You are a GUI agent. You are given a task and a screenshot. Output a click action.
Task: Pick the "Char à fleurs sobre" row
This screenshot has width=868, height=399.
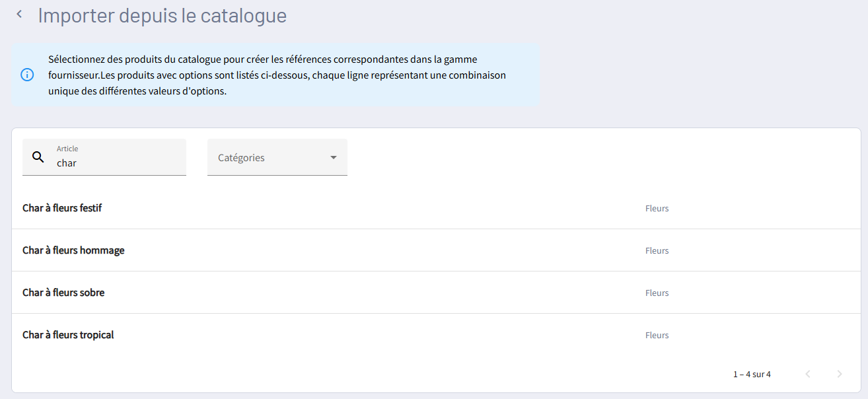(x=63, y=293)
